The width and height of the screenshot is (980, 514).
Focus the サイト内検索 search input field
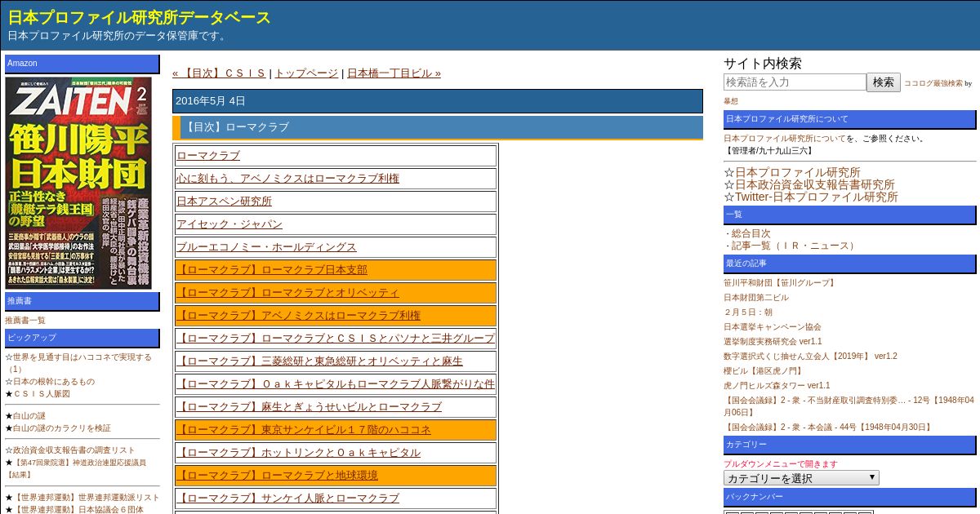point(795,82)
